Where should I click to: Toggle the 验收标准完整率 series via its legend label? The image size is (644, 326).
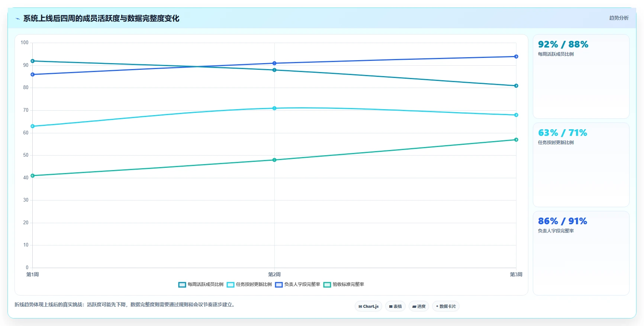[348, 284]
